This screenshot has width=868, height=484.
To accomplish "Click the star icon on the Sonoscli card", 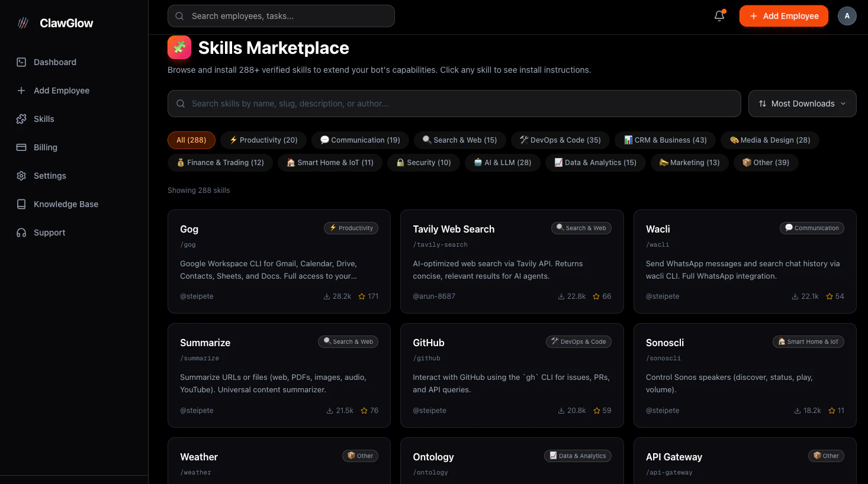I will 832,411.
